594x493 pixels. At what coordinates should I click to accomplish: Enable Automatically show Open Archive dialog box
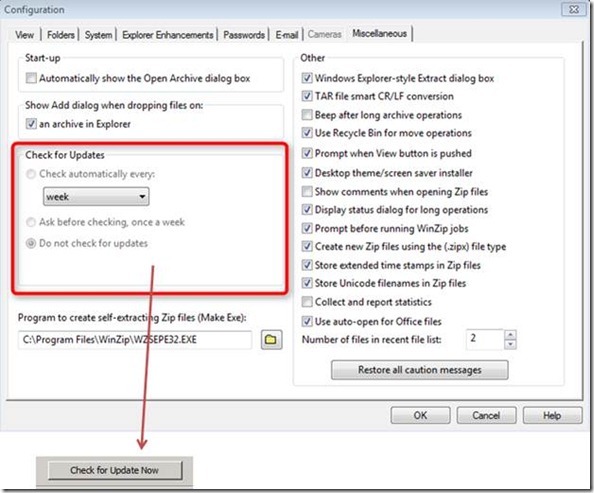(31, 78)
